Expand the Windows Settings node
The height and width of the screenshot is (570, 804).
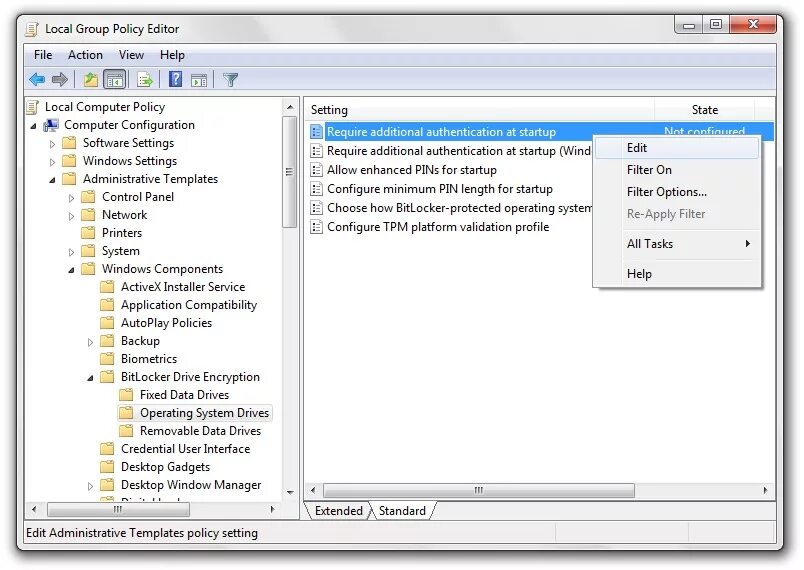(52, 162)
